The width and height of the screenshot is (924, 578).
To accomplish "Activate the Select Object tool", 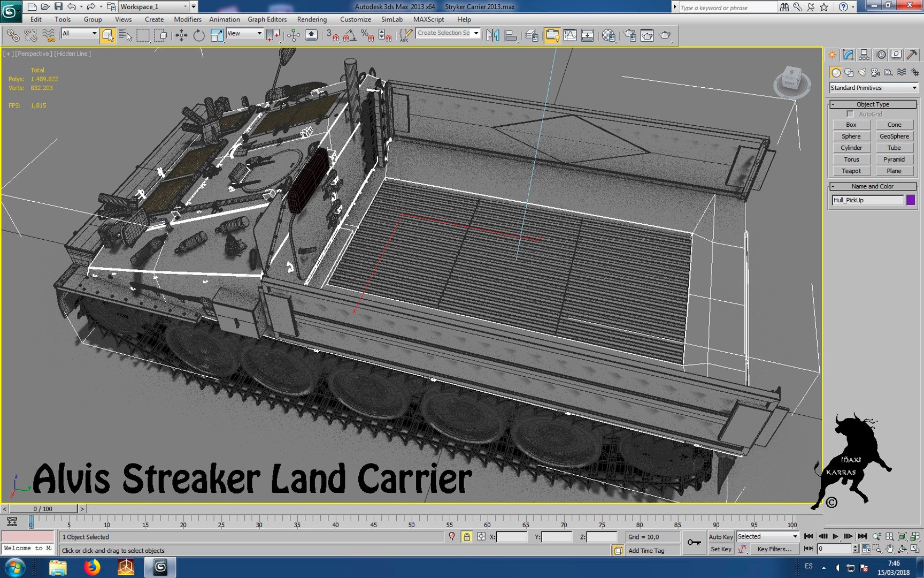I will (x=107, y=35).
